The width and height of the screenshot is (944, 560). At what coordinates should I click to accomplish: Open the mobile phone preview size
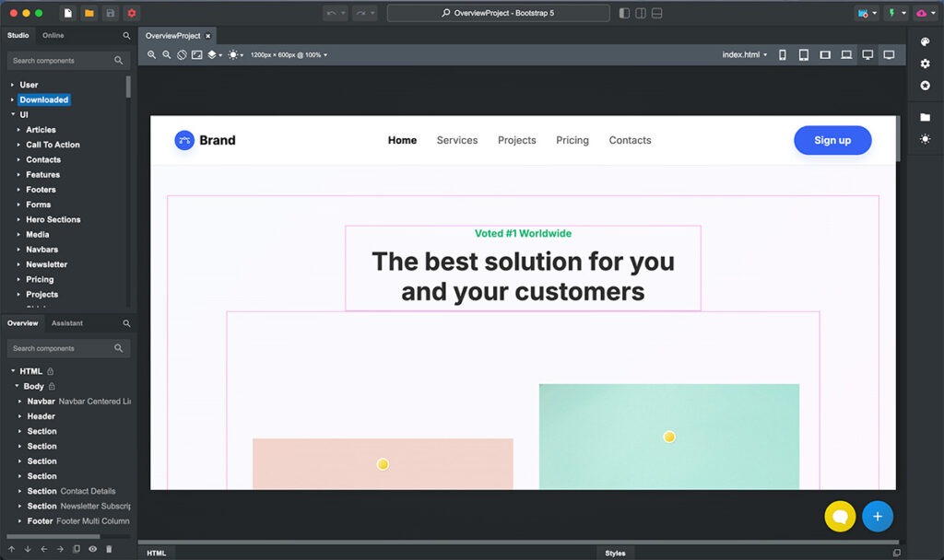point(783,54)
